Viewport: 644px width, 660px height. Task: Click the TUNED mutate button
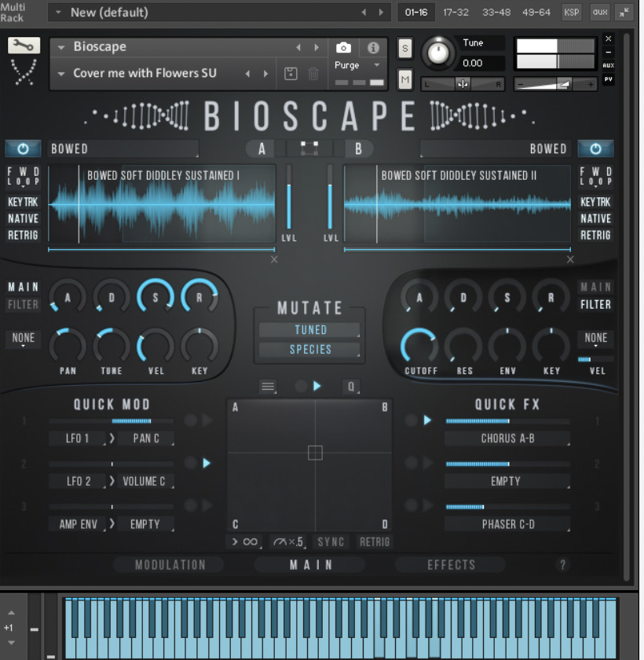click(x=310, y=329)
